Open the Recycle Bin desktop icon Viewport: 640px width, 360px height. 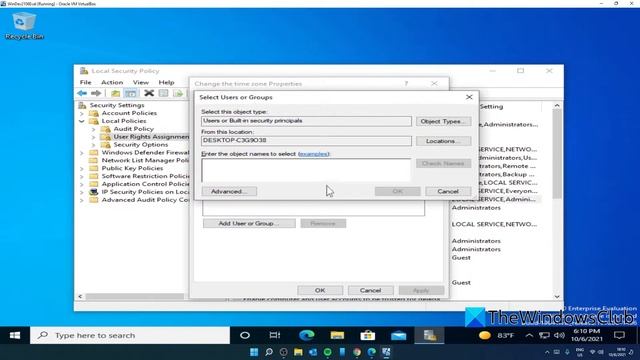coord(24,26)
